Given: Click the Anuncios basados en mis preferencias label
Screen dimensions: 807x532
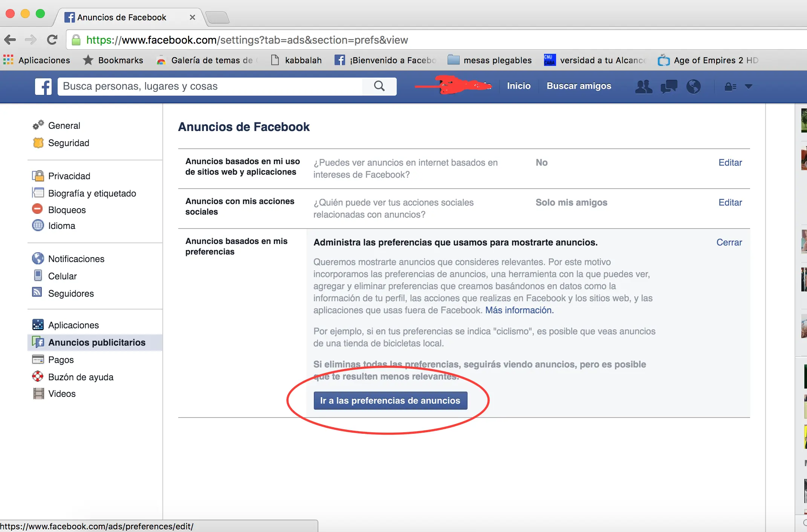Looking at the screenshot, I should click(x=236, y=246).
